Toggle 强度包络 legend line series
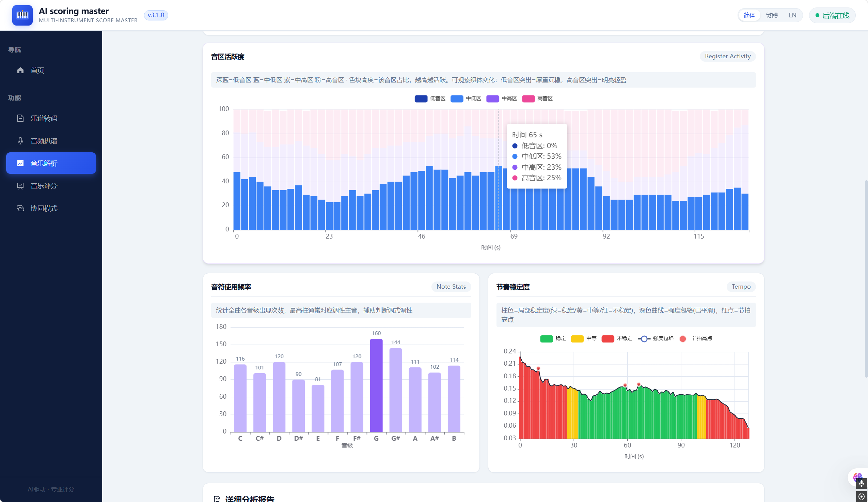This screenshot has height=502, width=868. pos(656,338)
